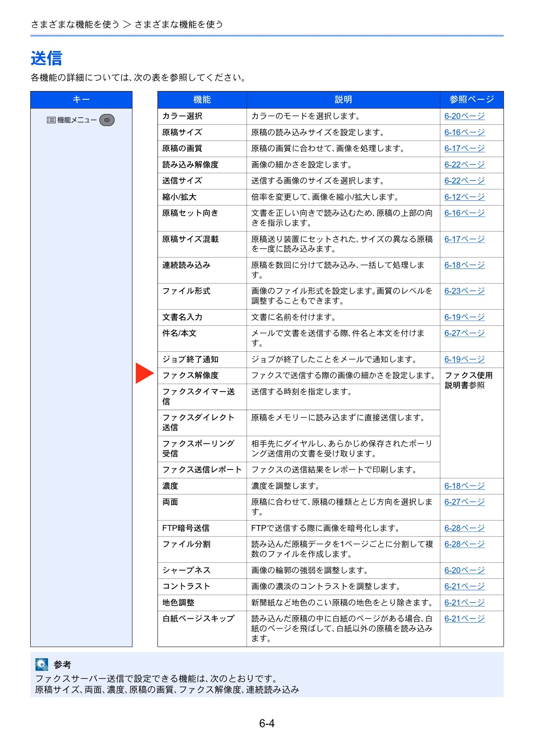The image size is (534, 756).
Task: Open the 6-16ページ link for 原稿セット向き
Action: coord(465,213)
